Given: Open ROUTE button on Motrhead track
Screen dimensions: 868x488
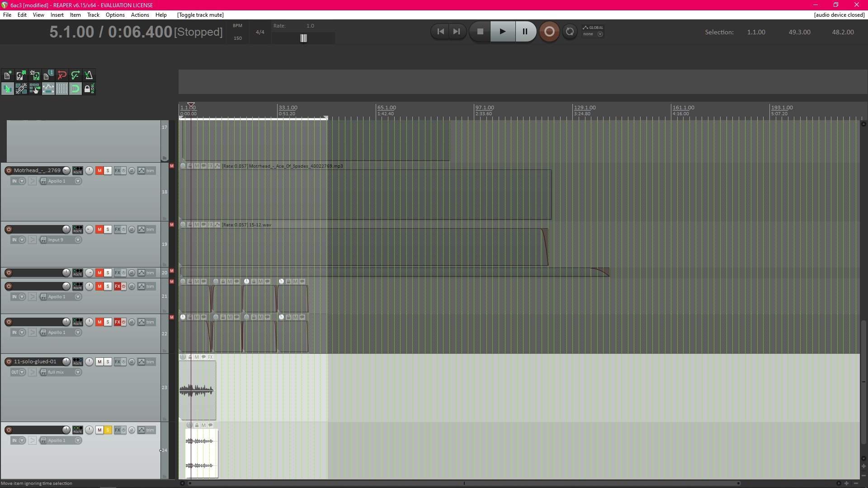Looking at the screenshot, I should click(x=78, y=170).
